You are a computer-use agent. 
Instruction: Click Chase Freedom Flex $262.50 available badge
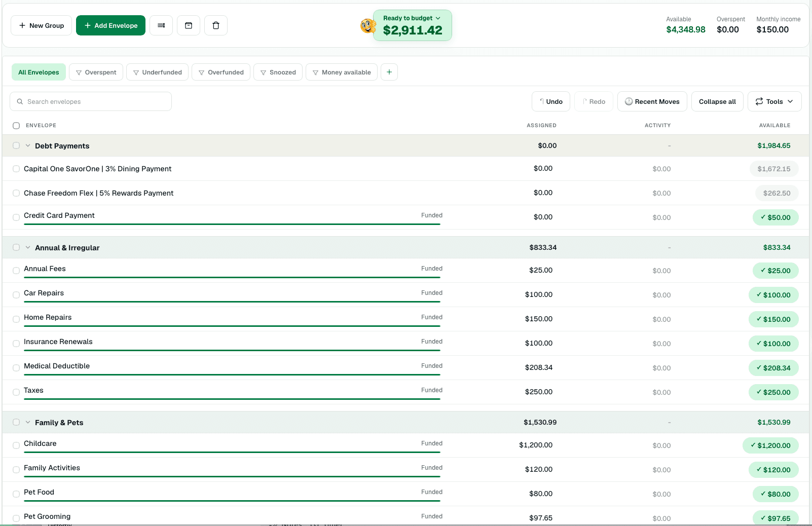(x=777, y=193)
